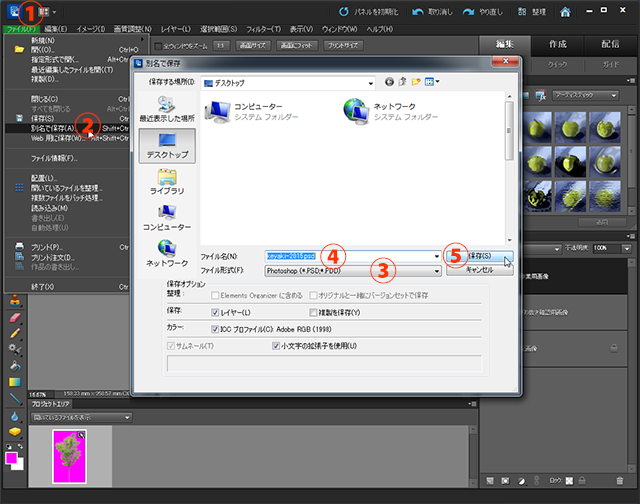Screen dimensions: 640x504
Task: Click the 1:1 zoom button
Action: pyautogui.click(x=221, y=46)
